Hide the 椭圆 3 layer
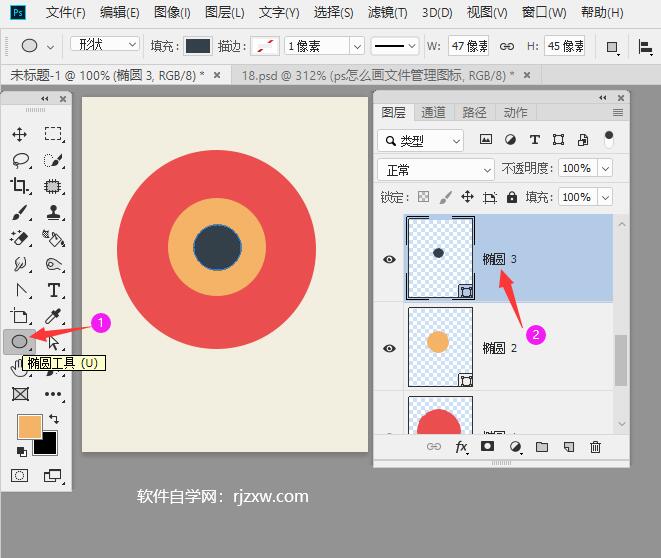 coord(390,259)
